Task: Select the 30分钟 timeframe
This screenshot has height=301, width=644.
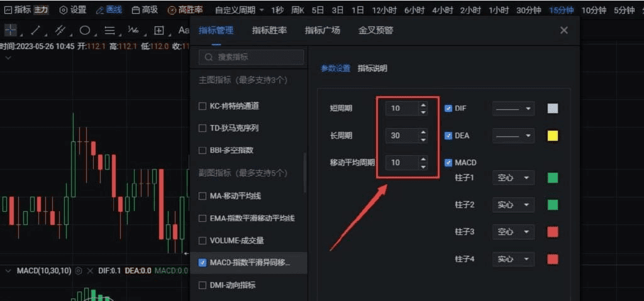Action: pyautogui.click(x=528, y=11)
